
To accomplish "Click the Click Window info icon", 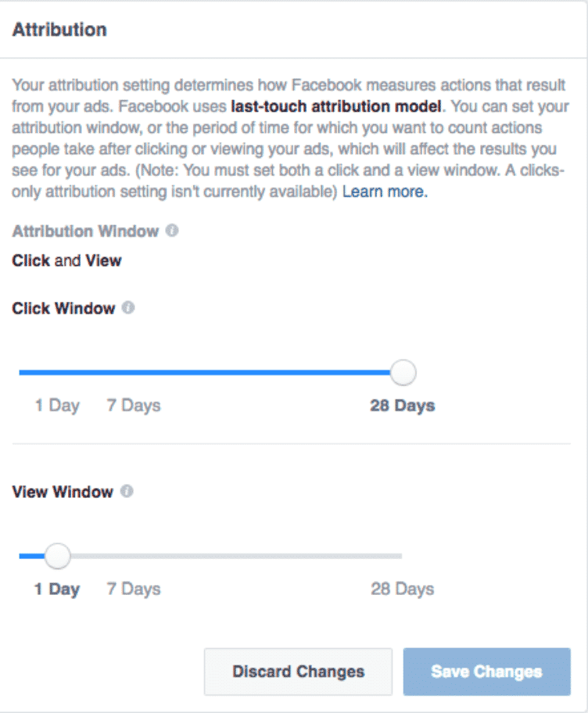I will (128, 308).
